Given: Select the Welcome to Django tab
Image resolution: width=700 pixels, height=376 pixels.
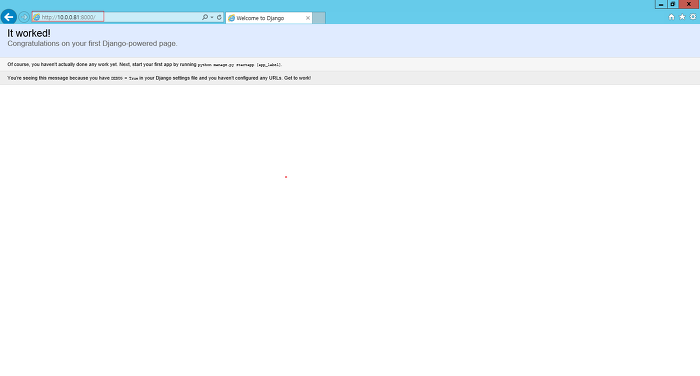Looking at the screenshot, I should click(269, 18).
